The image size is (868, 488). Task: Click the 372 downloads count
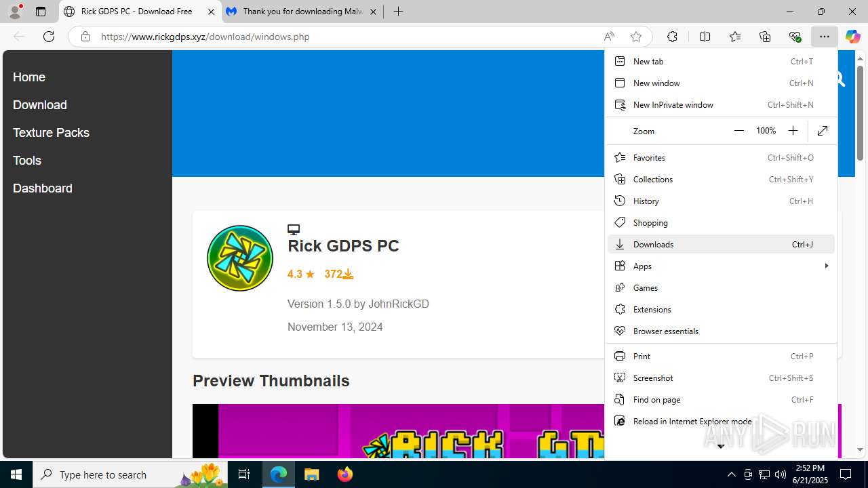pyautogui.click(x=339, y=274)
